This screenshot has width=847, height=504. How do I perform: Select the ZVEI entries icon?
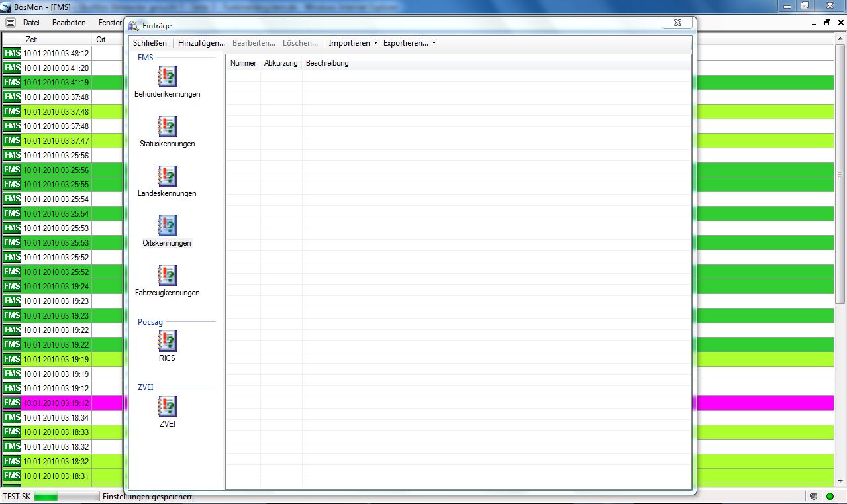tap(167, 407)
